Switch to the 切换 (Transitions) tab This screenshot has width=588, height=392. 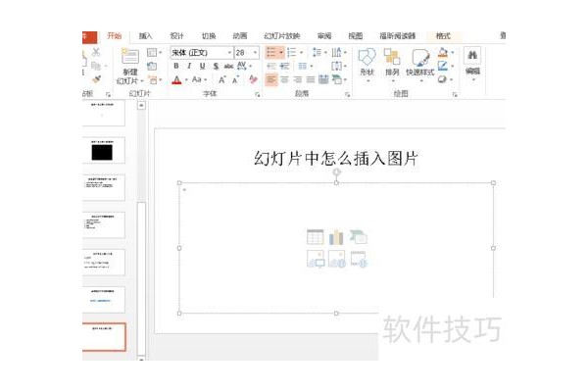(209, 36)
